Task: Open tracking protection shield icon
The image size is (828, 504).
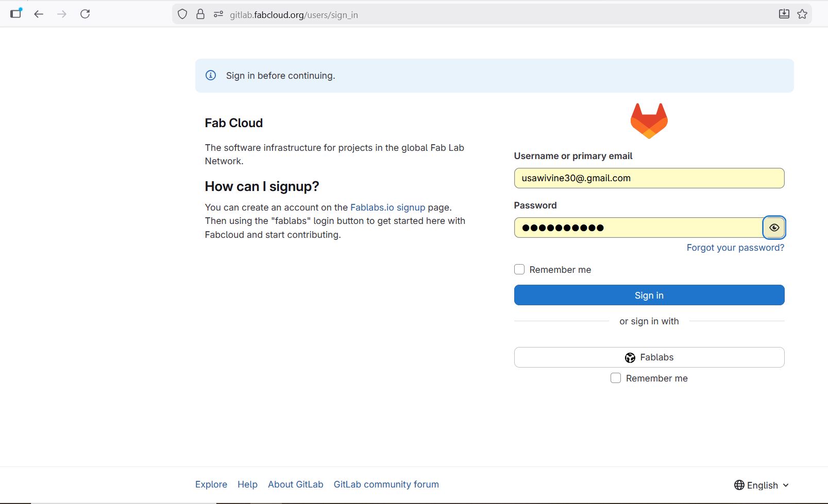Action: pos(182,14)
